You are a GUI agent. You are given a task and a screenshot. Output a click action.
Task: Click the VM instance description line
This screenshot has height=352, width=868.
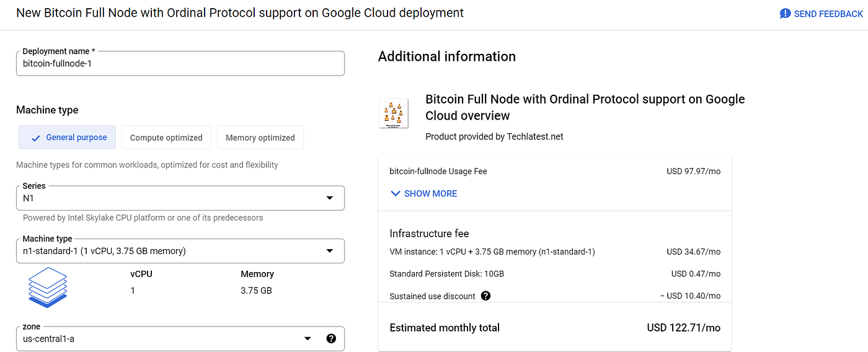(492, 252)
